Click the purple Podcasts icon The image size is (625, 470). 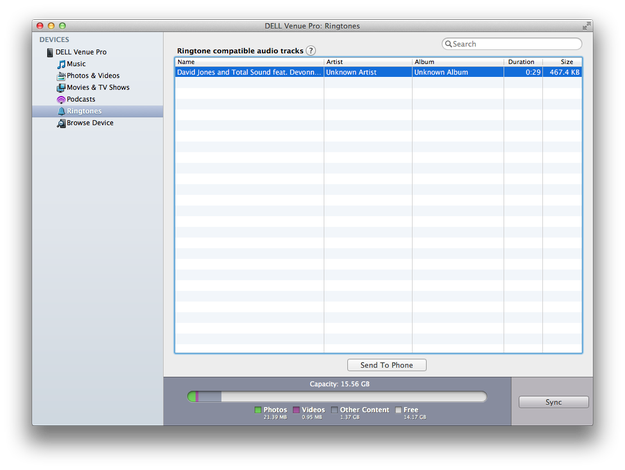[x=61, y=99]
